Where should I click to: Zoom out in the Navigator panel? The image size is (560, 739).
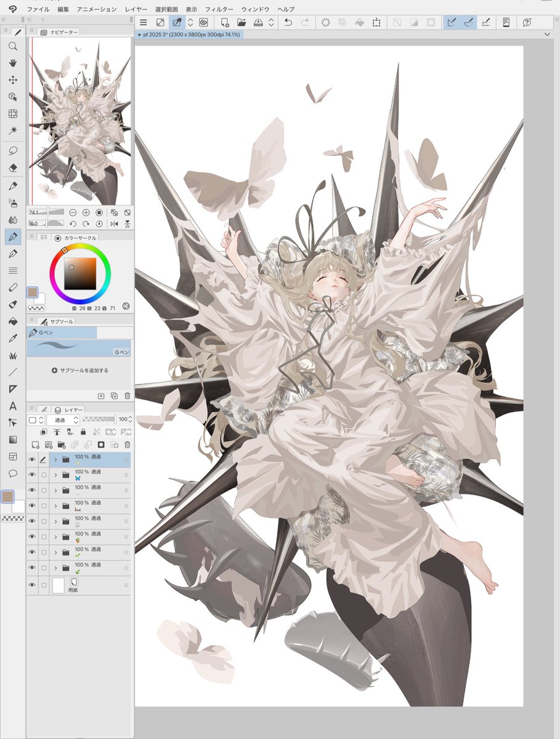(73, 212)
